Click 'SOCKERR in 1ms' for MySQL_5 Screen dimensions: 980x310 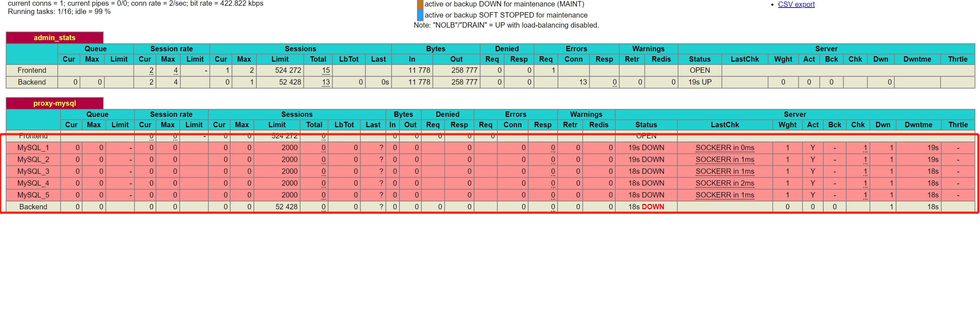pyautogui.click(x=725, y=195)
